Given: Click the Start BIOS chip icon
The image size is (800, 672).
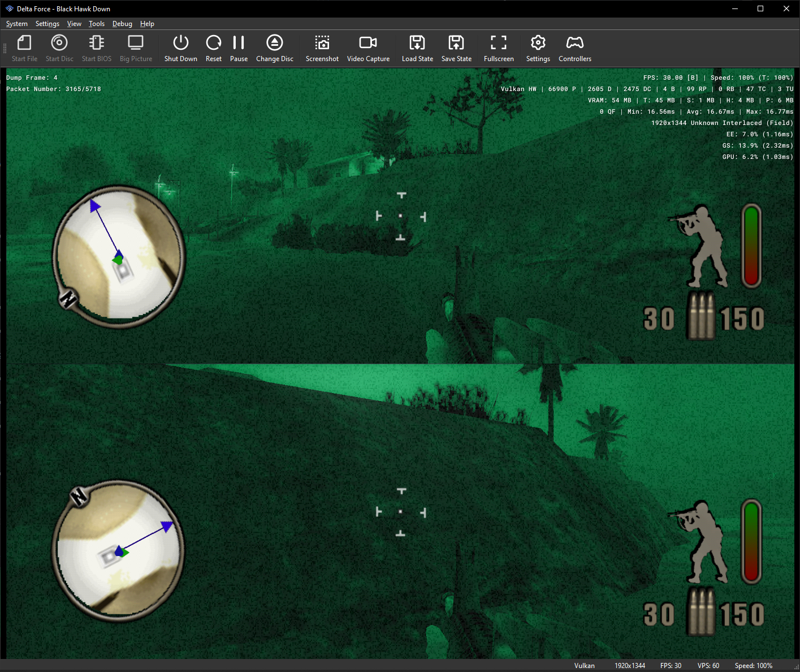Looking at the screenshot, I should tap(97, 43).
